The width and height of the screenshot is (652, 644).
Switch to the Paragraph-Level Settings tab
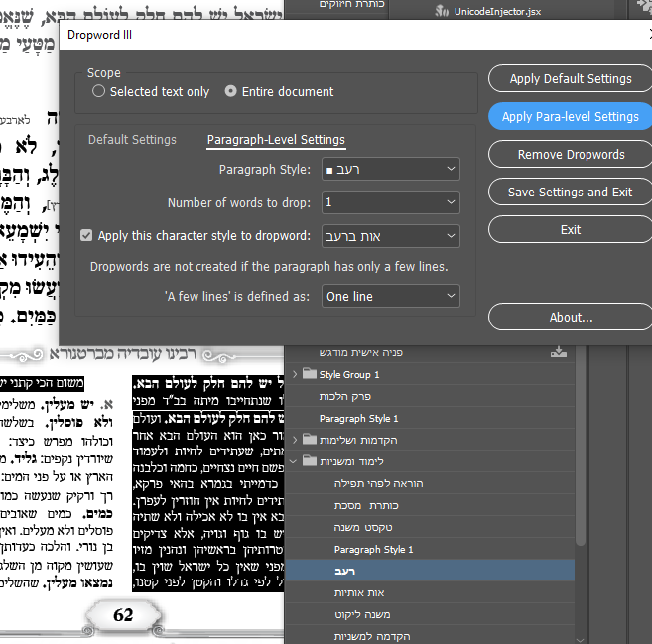[x=276, y=139]
